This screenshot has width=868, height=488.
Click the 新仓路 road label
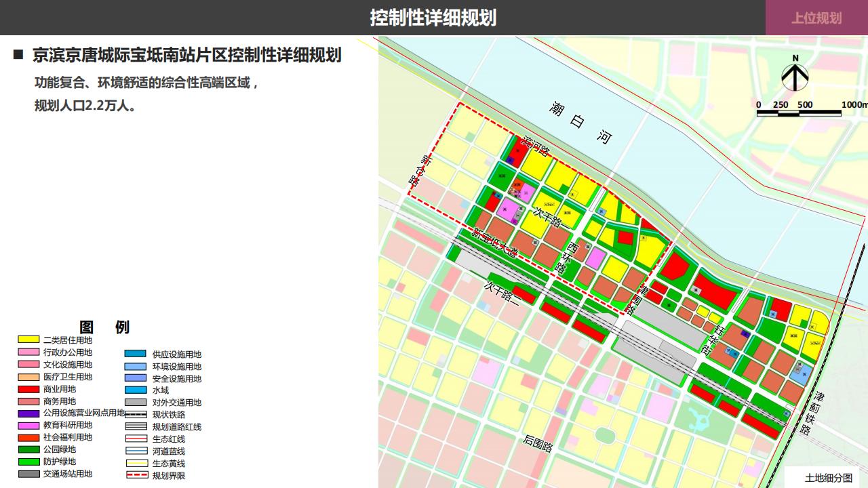coord(420,171)
